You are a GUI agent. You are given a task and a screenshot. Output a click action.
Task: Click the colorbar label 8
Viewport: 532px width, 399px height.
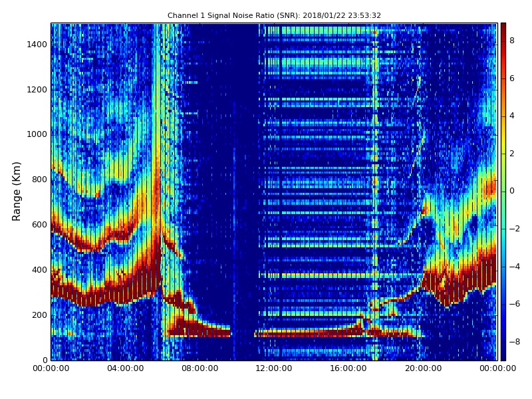[512, 41]
